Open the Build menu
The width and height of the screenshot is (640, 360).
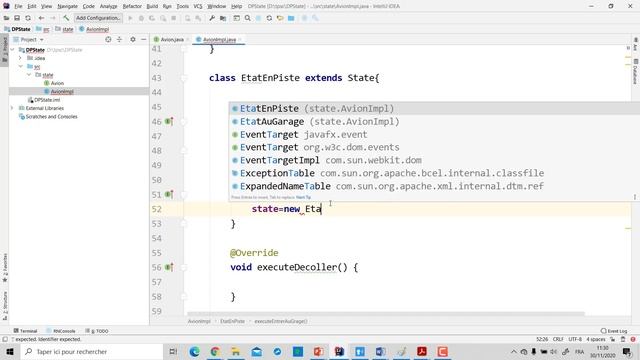click(152, 6)
